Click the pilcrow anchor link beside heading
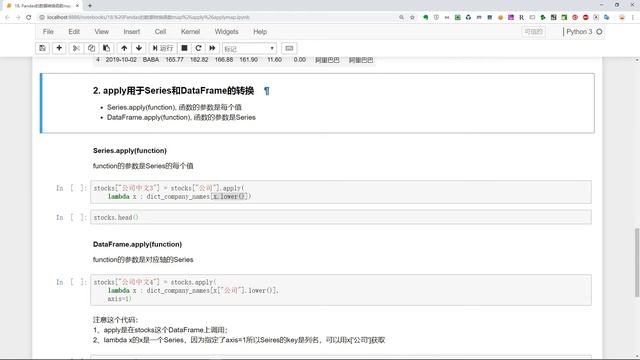The height and width of the screenshot is (360, 640). [x=267, y=91]
